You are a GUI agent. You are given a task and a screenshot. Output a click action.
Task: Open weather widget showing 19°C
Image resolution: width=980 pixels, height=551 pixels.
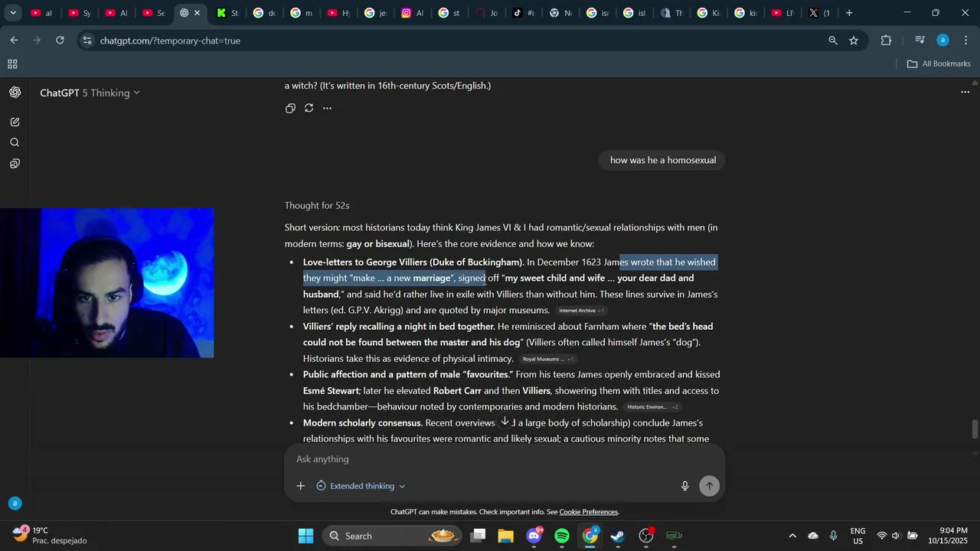(50, 535)
